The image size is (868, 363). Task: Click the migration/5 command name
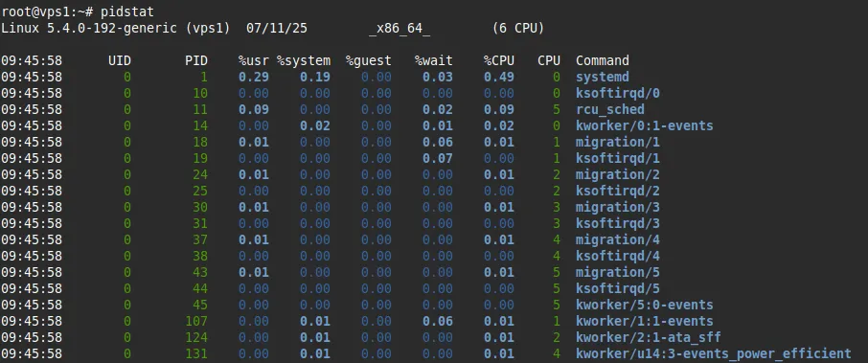pyautogui.click(x=618, y=273)
